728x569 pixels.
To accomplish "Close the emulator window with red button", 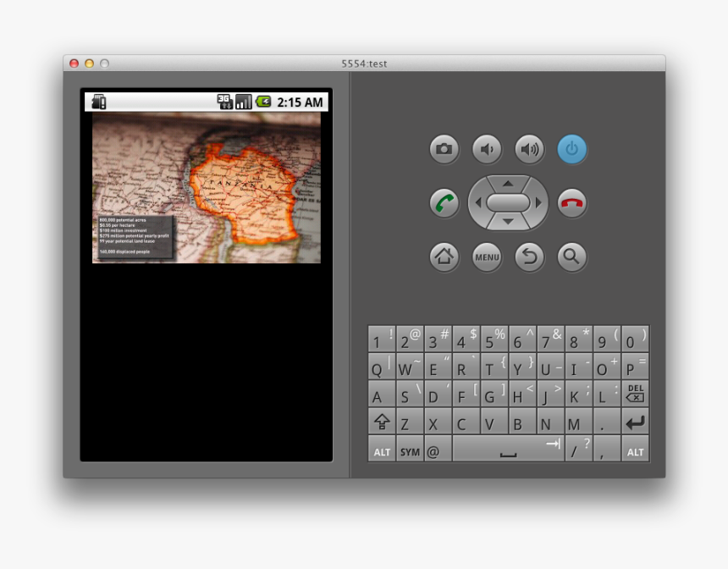I will [74, 64].
